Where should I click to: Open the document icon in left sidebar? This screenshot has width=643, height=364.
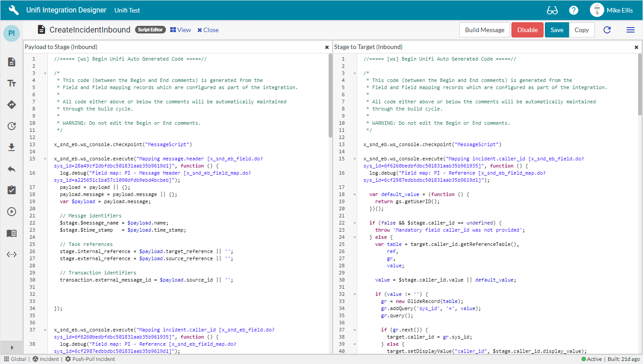12,62
